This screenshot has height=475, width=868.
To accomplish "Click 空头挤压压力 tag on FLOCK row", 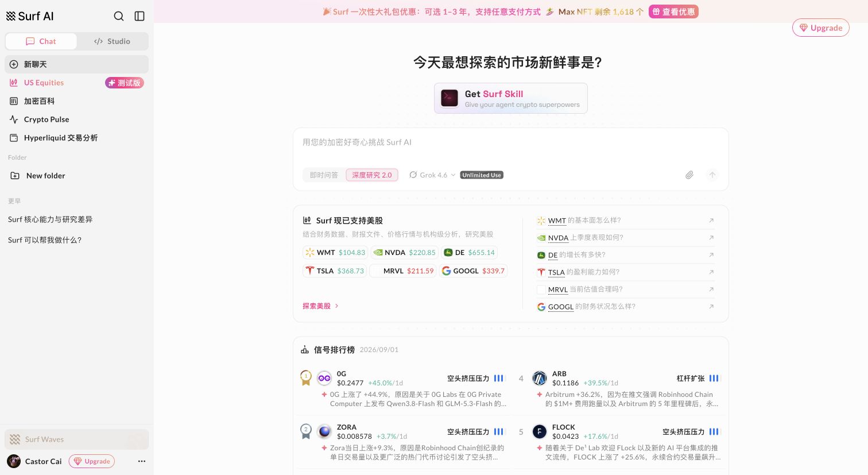I will coord(684,432).
